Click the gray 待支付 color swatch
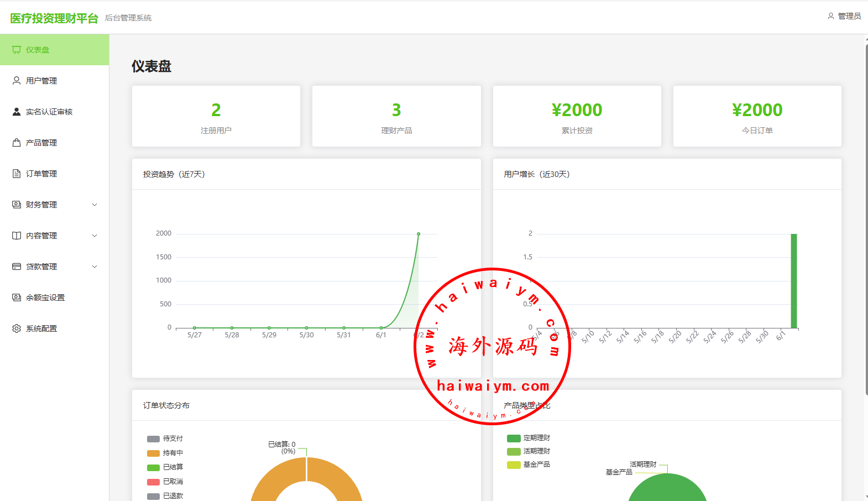Image resolution: width=868 pixels, height=501 pixels. click(x=153, y=439)
